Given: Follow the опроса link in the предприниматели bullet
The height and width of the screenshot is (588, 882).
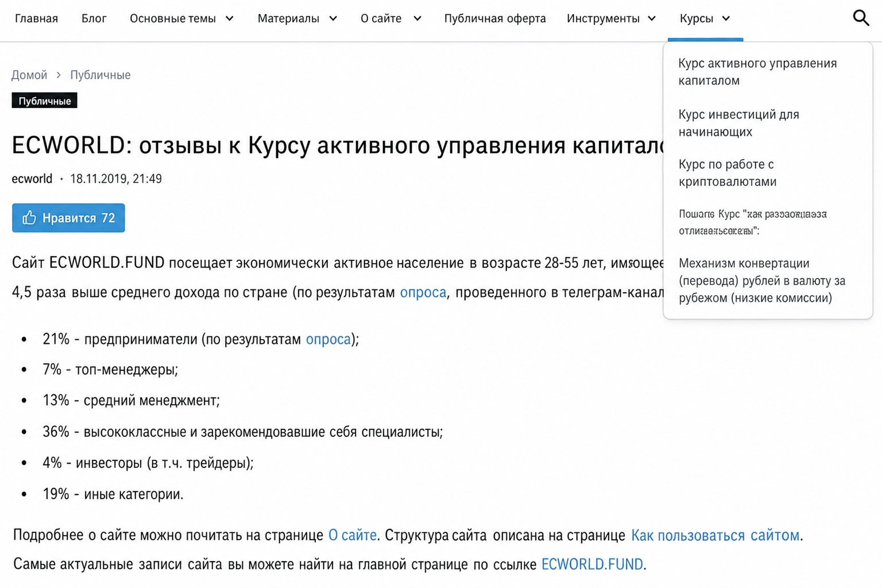Looking at the screenshot, I should pyautogui.click(x=328, y=339).
